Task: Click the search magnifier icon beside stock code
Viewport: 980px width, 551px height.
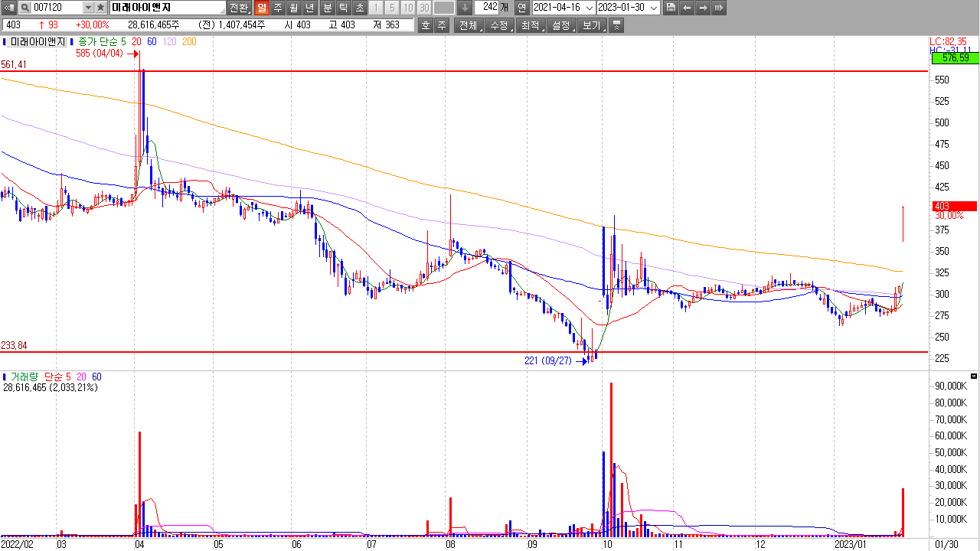Action: click(x=24, y=8)
